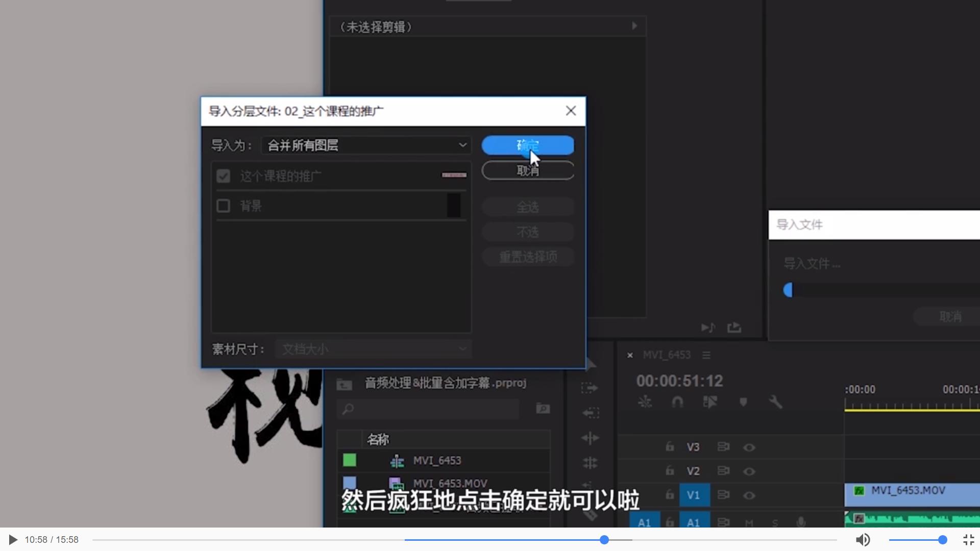Click the New Bin icon in project panel
The height and width of the screenshot is (551, 980).
(x=543, y=409)
